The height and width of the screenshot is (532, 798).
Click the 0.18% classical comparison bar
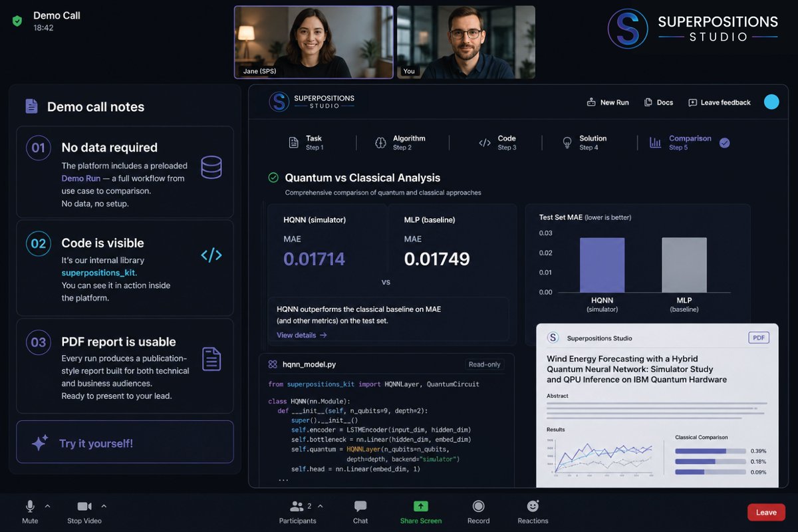710,462
